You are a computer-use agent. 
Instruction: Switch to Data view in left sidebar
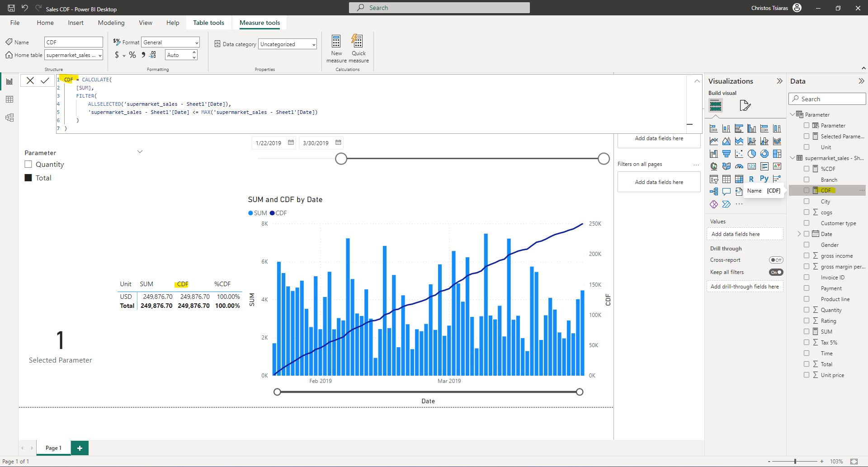[9, 99]
